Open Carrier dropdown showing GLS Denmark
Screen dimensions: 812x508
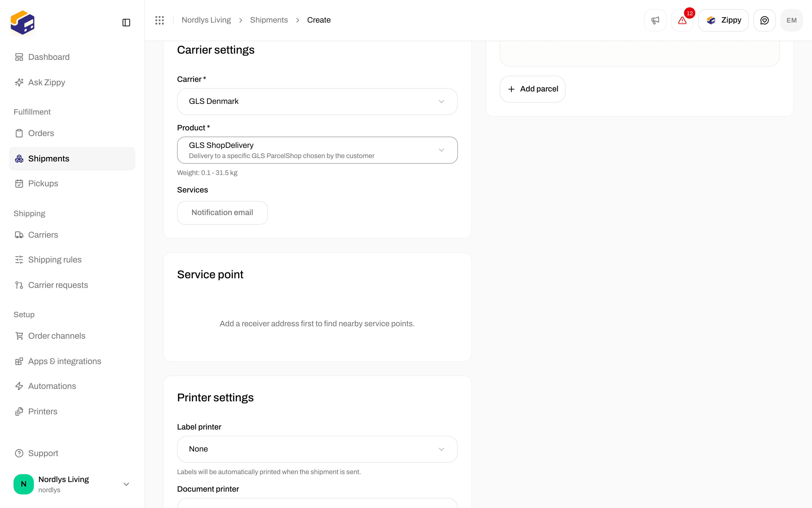317,102
